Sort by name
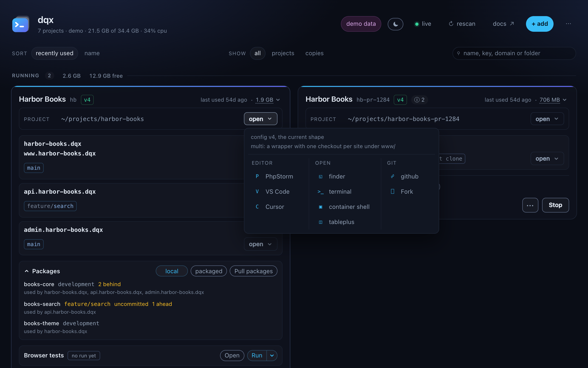Image resolution: width=588 pixels, height=368 pixels. click(x=92, y=53)
